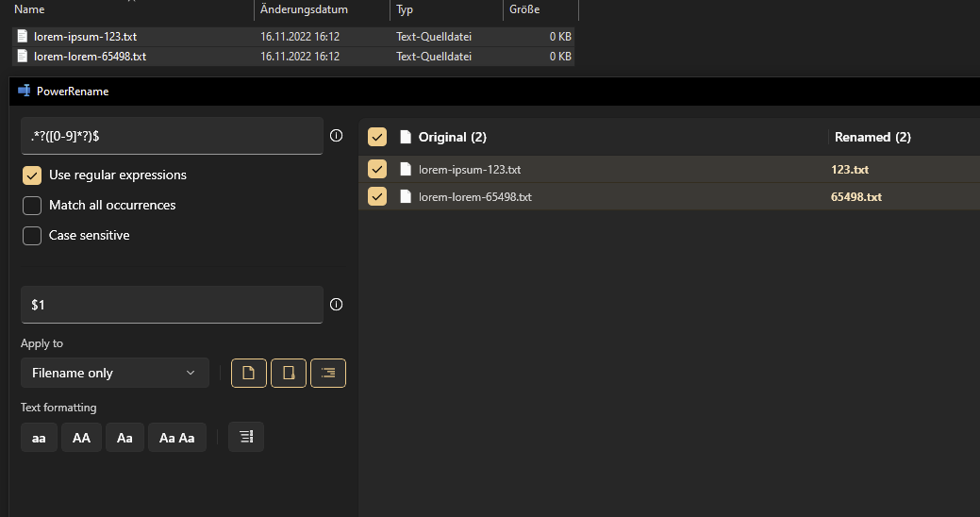Toggle include folders button
This screenshot has width=980, height=517.
(289, 374)
